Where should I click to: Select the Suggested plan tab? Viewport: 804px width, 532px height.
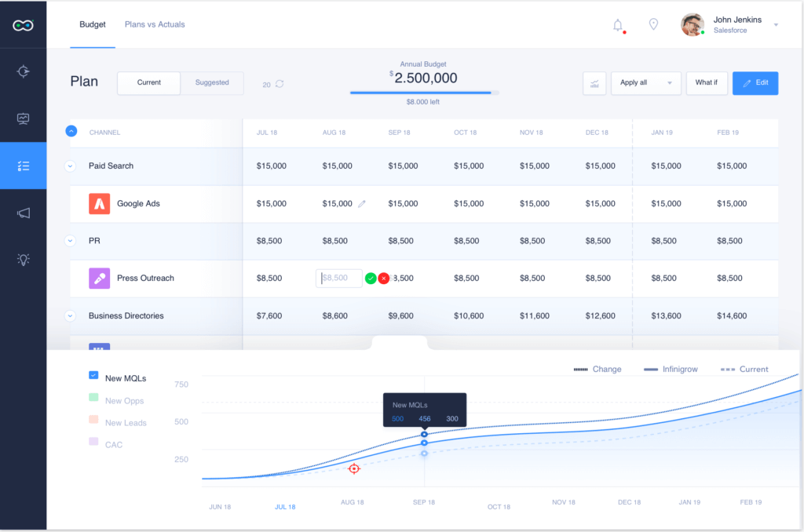(x=212, y=83)
